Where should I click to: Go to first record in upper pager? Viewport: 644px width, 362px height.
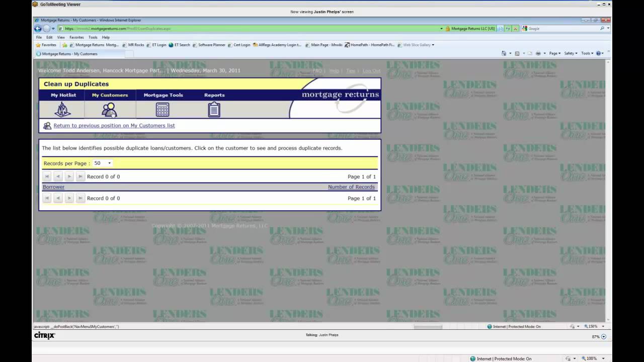[x=47, y=176]
